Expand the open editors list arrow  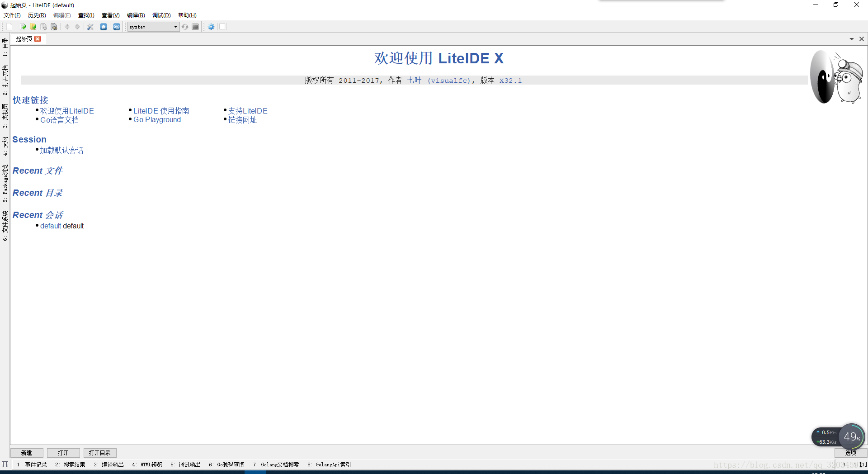tap(852, 39)
